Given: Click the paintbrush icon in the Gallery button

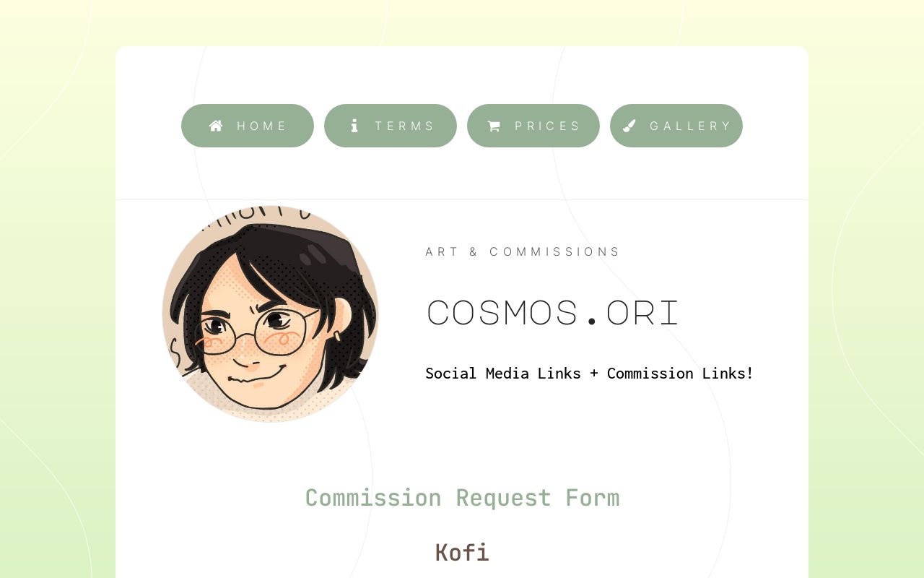Looking at the screenshot, I should [x=629, y=126].
